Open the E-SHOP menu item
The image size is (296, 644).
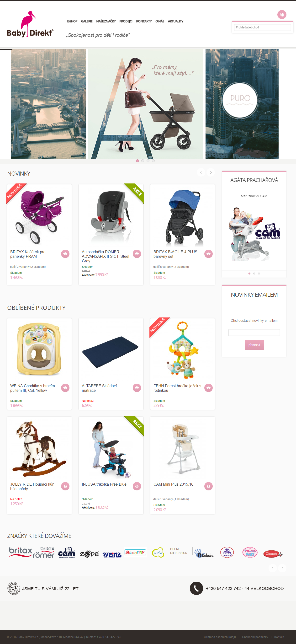[72, 21]
